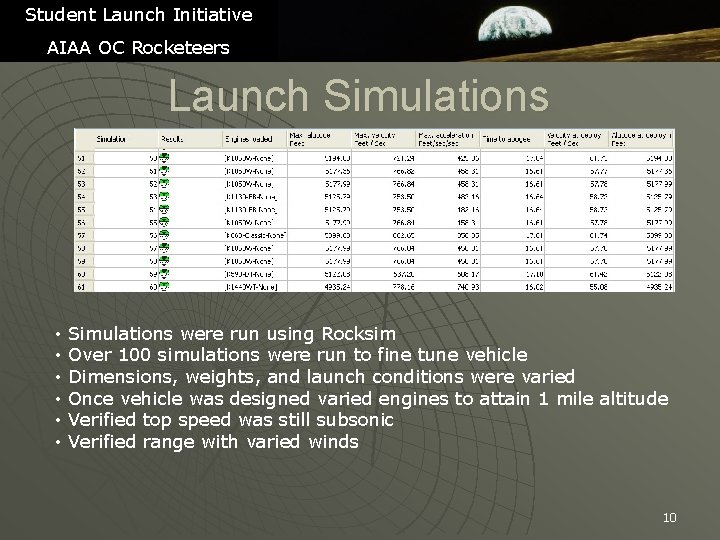This screenshot has height=540, width=720.
Task: Click the results icon in row 54
Action: pyautogui.click(x=164, y=197)
